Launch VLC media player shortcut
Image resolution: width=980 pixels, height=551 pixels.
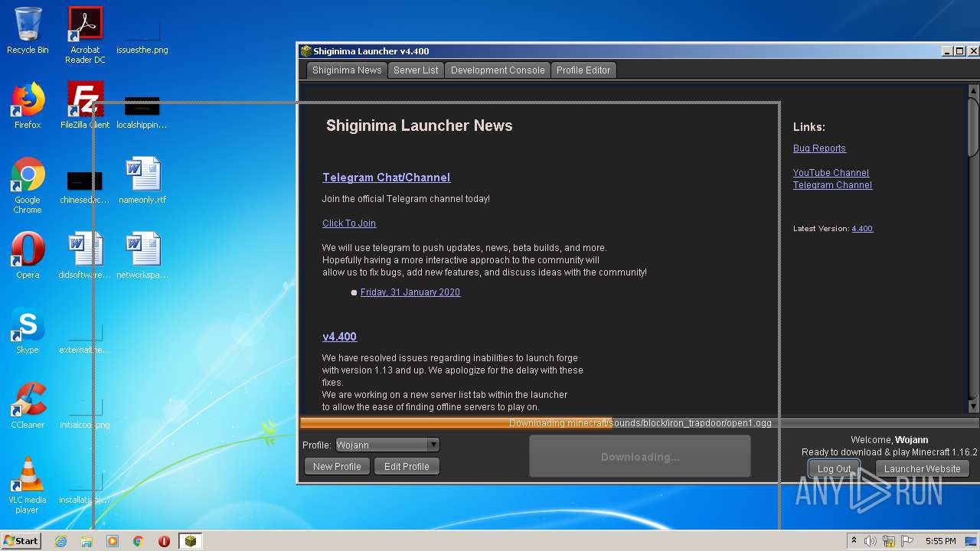[28, 486]
